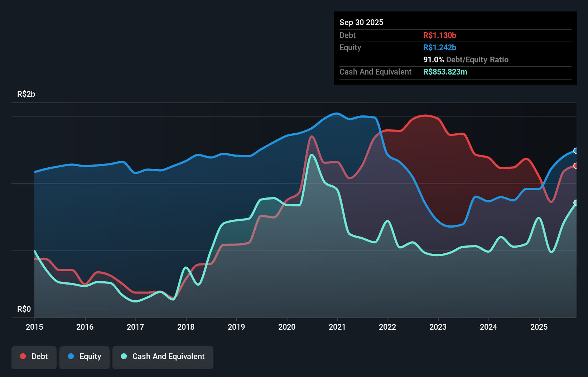Click the teal Cash And Equivalent color swatch
Viewport: 588px width, 377px height.
tap(123, 357)
